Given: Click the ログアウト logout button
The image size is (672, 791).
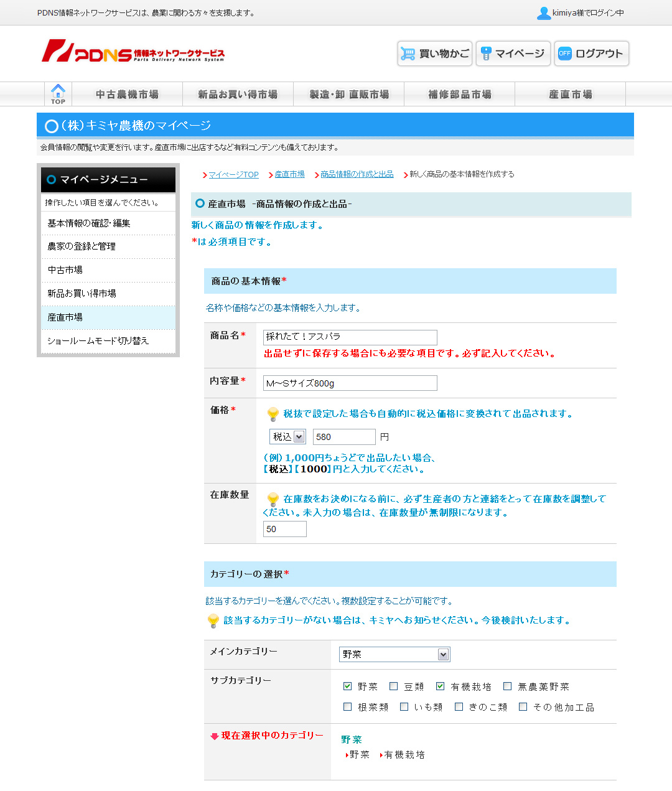Looking at the screenshot, I should pyautogui.click(x=591, y=54).
